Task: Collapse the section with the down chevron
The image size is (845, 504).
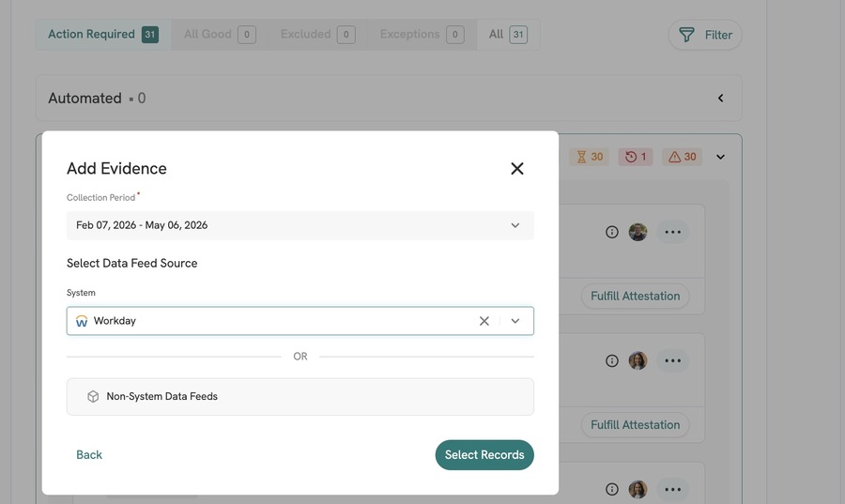Action: coord(720,157)
